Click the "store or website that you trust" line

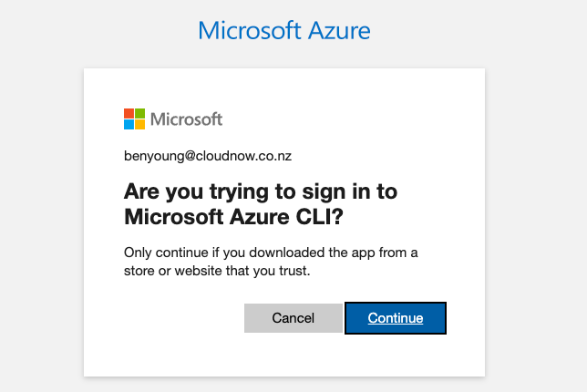pyautogui.click(x=216, y=271)
